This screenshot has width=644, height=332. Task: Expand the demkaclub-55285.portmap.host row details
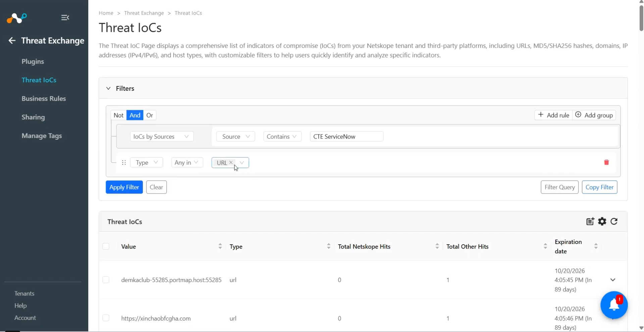click(613, 280)
